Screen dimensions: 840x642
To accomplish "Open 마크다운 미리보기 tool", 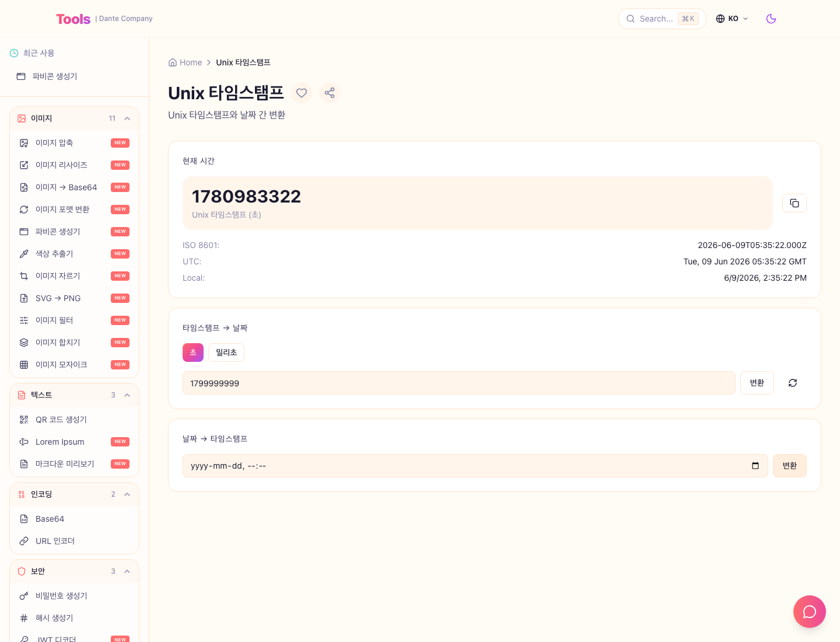I will coord(74,464).
